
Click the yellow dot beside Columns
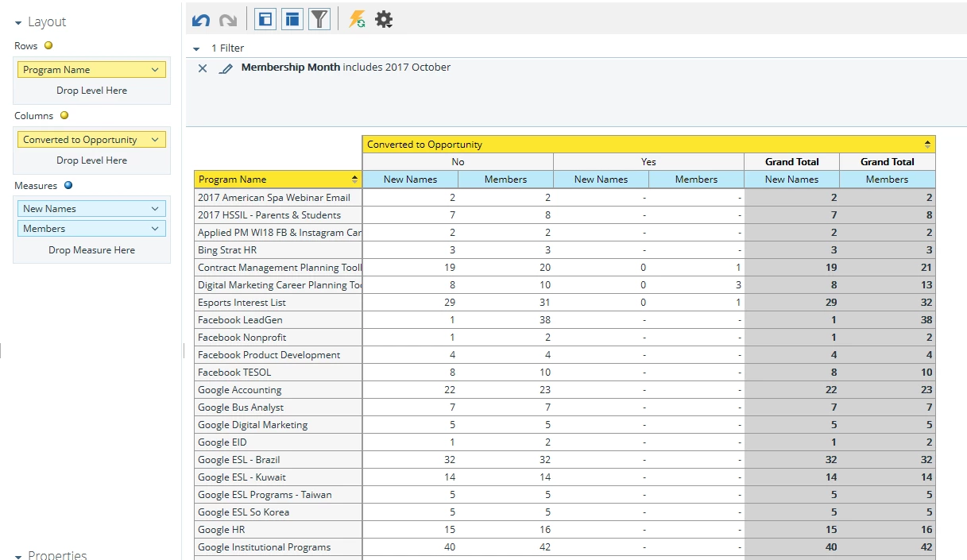[x=64, y=115]
